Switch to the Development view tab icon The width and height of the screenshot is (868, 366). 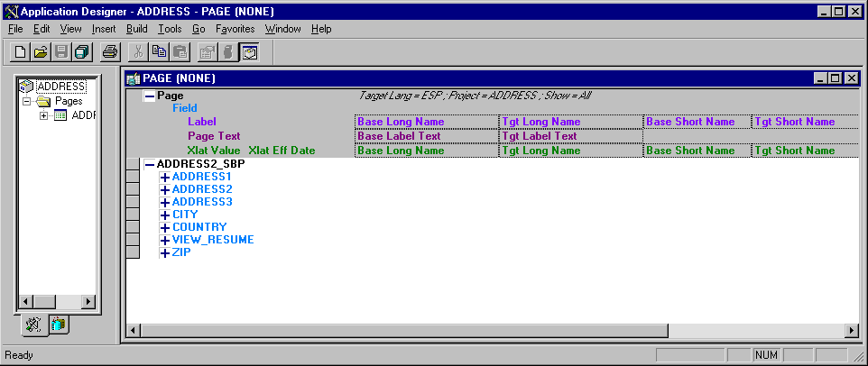pos(33,325)
